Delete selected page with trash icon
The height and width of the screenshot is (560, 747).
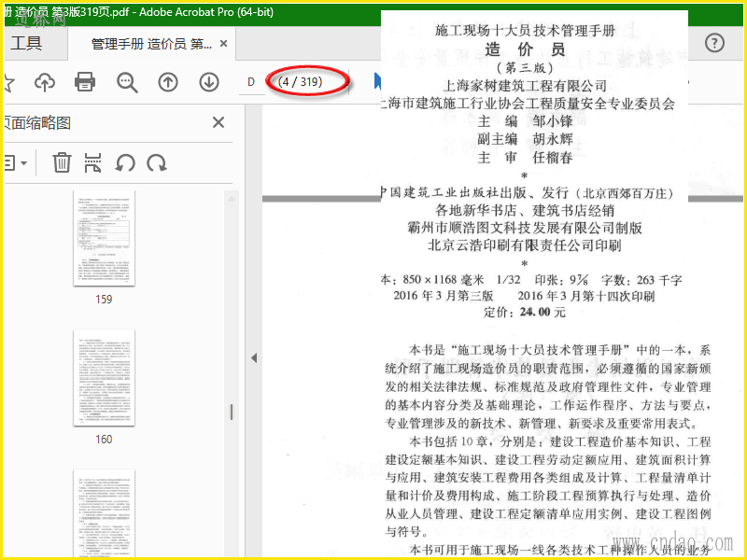62,162
